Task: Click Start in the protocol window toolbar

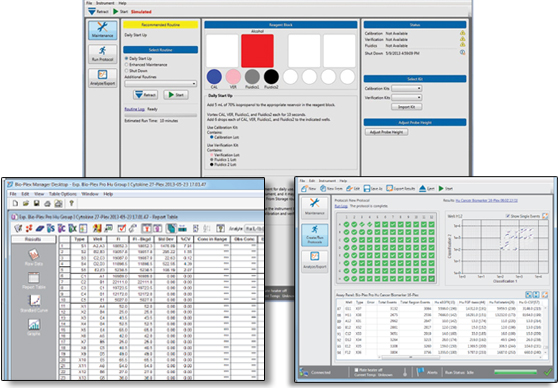Action: pyautogui.click(x=446, y=188)
